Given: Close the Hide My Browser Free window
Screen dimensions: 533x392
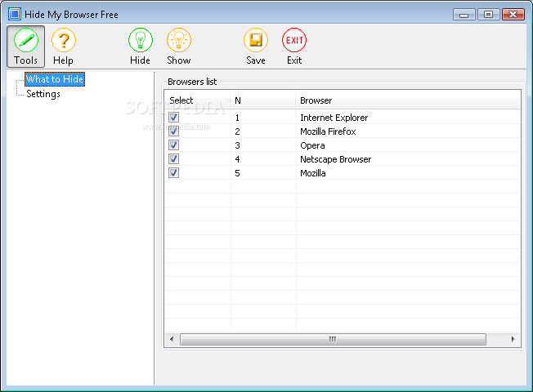Looking at the screenshot, I should pos(513,15).
